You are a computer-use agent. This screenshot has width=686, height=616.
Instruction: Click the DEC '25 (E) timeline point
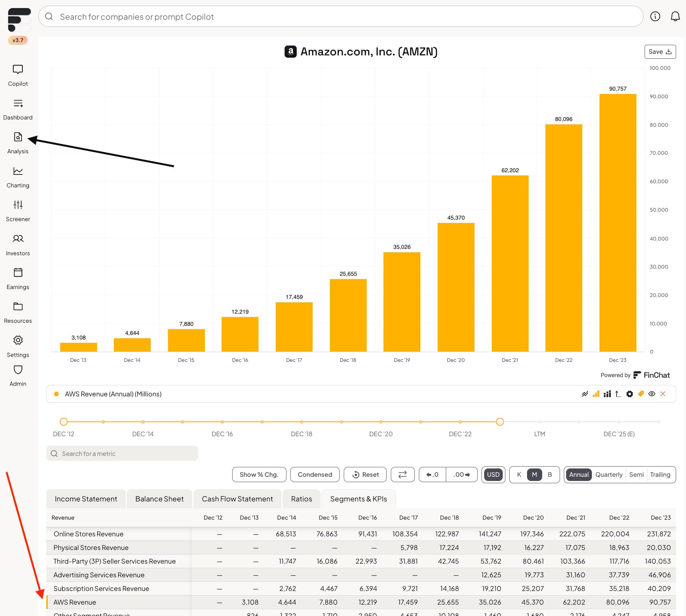coord(619,422)
